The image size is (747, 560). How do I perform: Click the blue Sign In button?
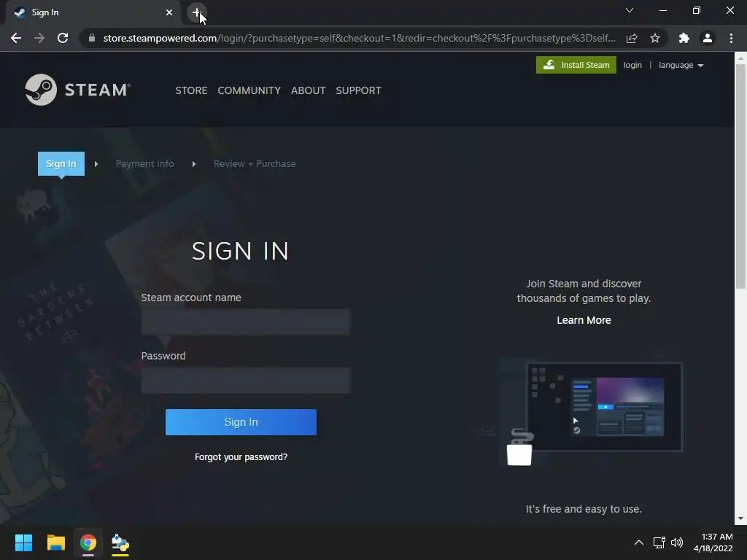pyautogui.click(x=241, y=422)
